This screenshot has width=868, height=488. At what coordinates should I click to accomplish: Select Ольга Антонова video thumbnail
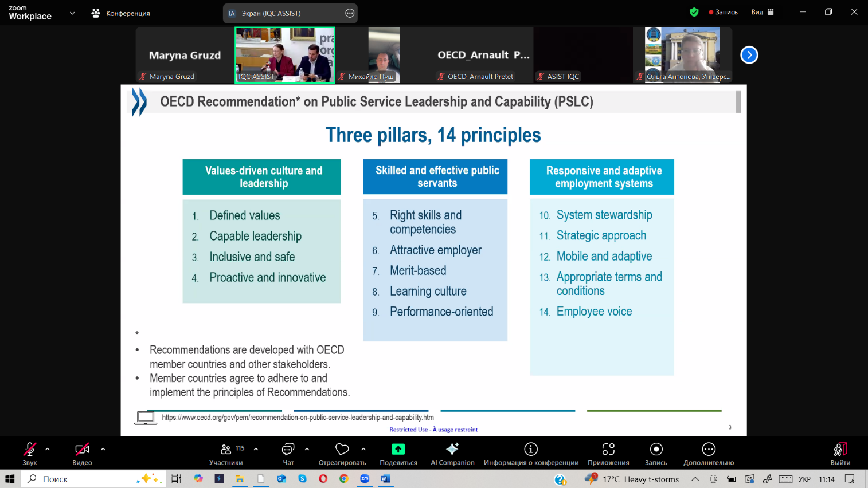[682, 55]
